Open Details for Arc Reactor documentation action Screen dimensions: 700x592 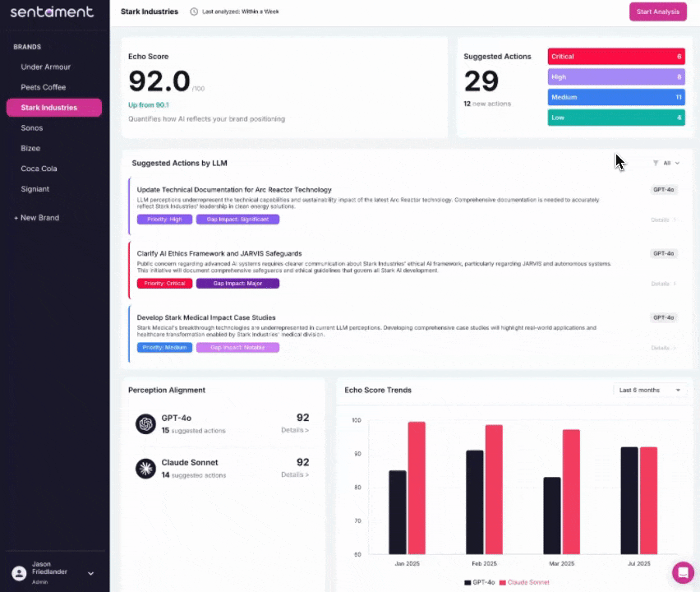click(x=663, y=220)
